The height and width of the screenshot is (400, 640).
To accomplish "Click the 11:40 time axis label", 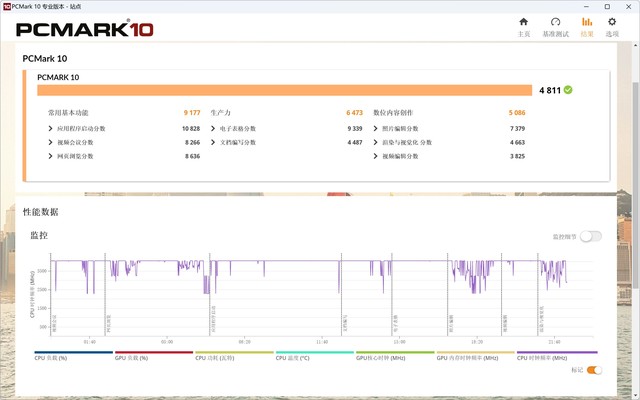I will pos(322,342).
